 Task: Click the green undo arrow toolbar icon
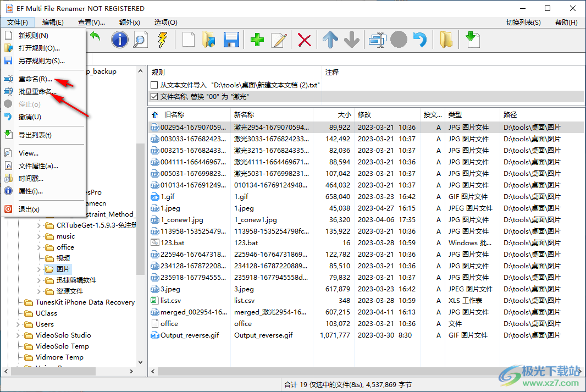(95, 37)
